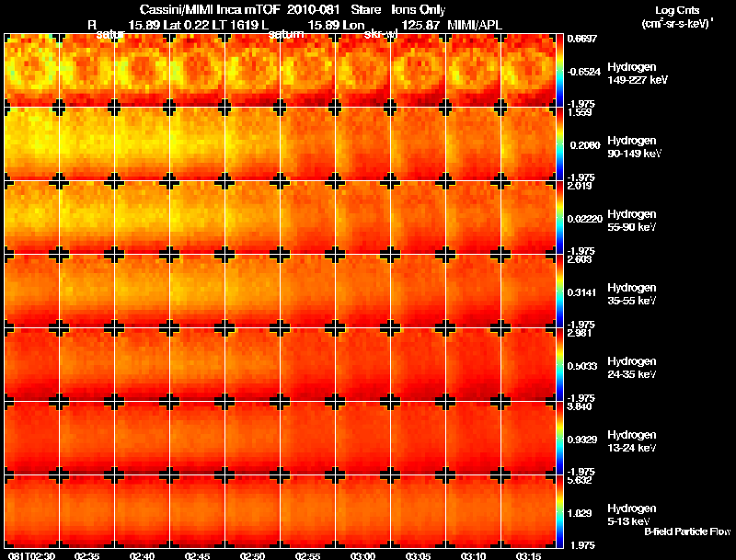Click the '03:00' time axis label
The width and height of the screenshot is (736, 560).
pyautogui.click(x=362, y=556)
